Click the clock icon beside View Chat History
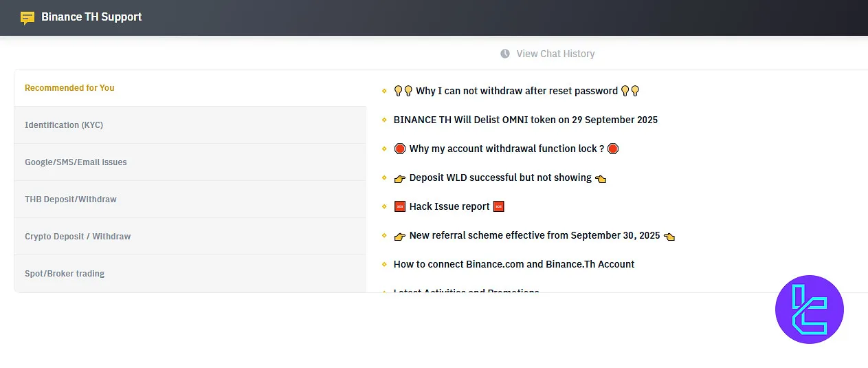This screenshot has height=368, width=868. [505, 54]
